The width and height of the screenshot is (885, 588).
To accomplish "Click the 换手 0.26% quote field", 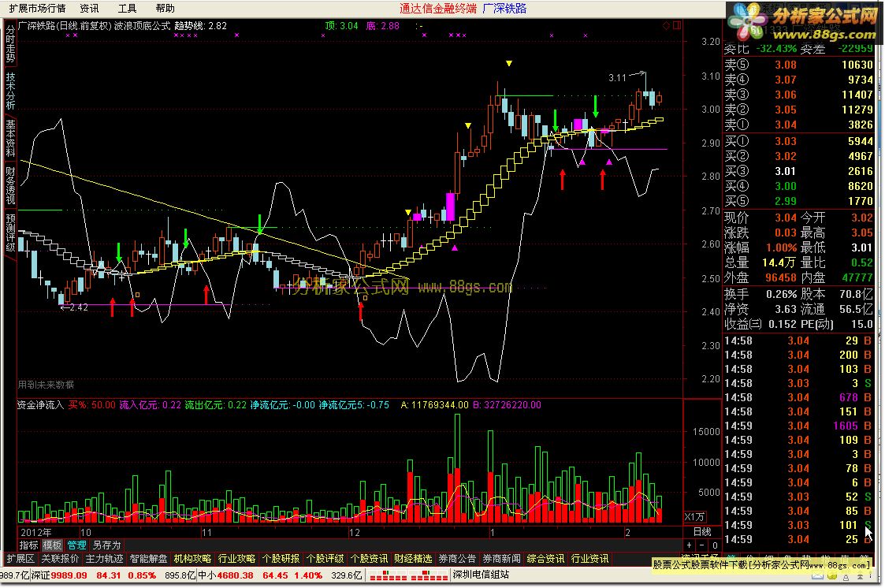I will tap(760, 294).
